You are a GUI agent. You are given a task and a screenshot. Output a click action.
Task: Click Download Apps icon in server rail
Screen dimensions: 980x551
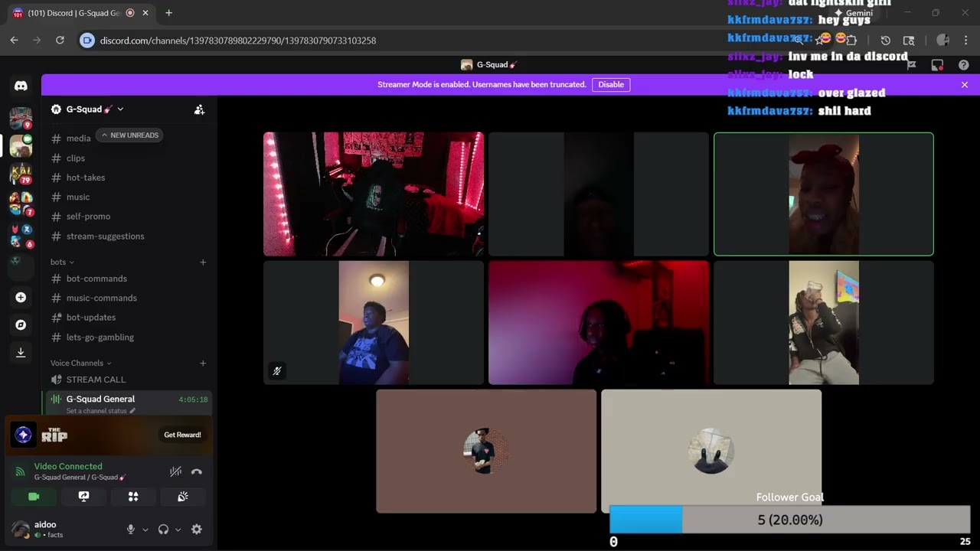coord(21,352)
